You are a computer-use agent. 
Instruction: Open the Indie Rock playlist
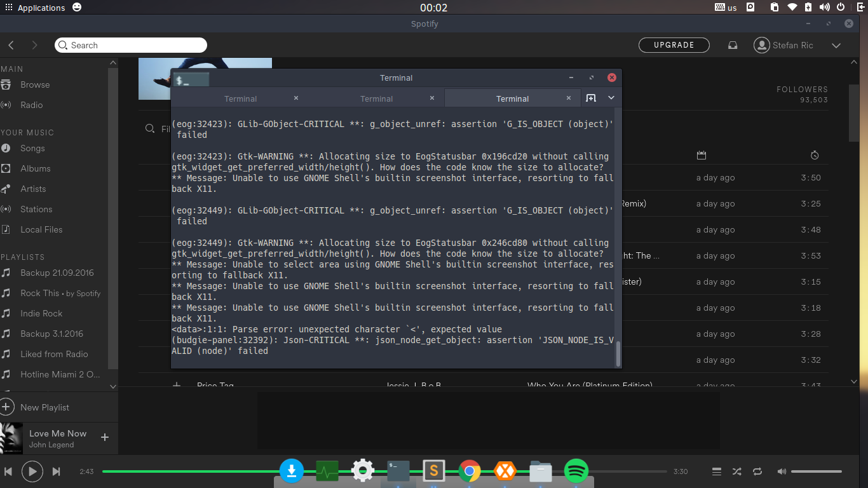pyautogui.click(x=41, y=313)
